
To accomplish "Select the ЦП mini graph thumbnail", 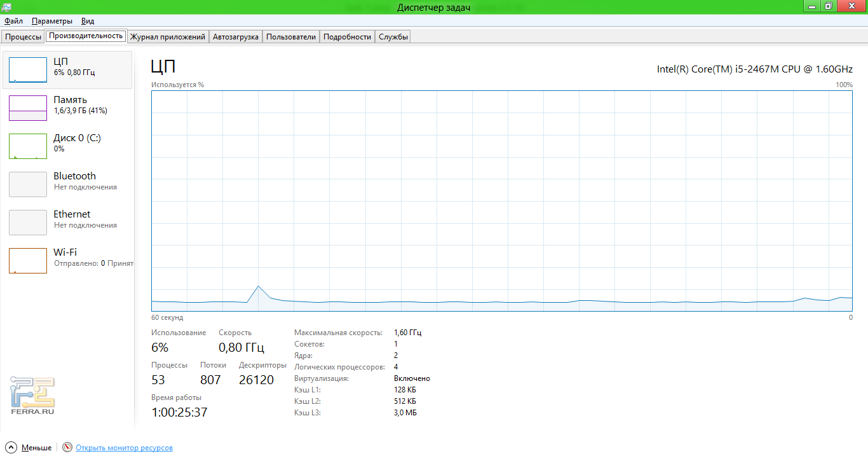I will pyautogui.click(x=28, y=70).
